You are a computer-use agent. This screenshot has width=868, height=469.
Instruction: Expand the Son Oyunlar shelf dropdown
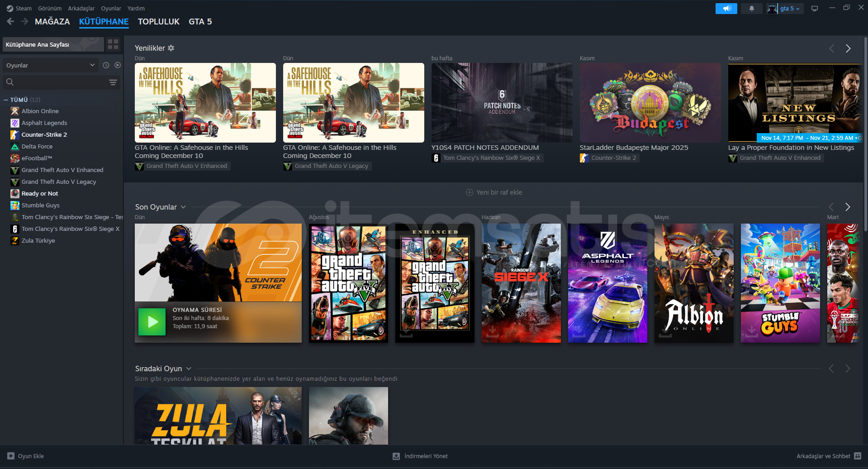point(183,207)
